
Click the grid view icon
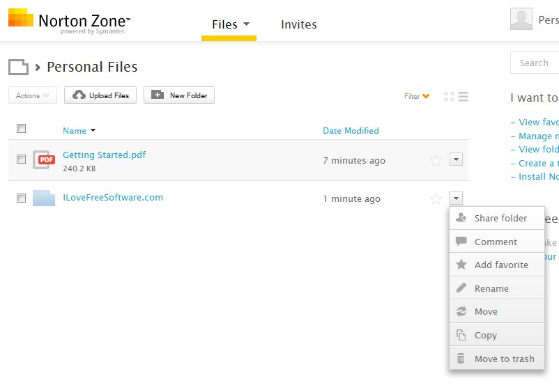point(449,96)
